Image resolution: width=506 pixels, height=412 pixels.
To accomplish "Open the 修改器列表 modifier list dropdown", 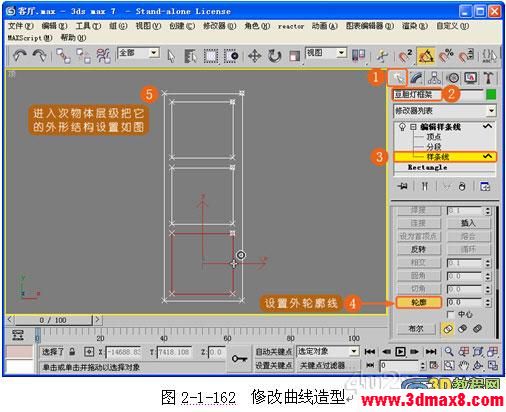I will click(x=444, y=111).
